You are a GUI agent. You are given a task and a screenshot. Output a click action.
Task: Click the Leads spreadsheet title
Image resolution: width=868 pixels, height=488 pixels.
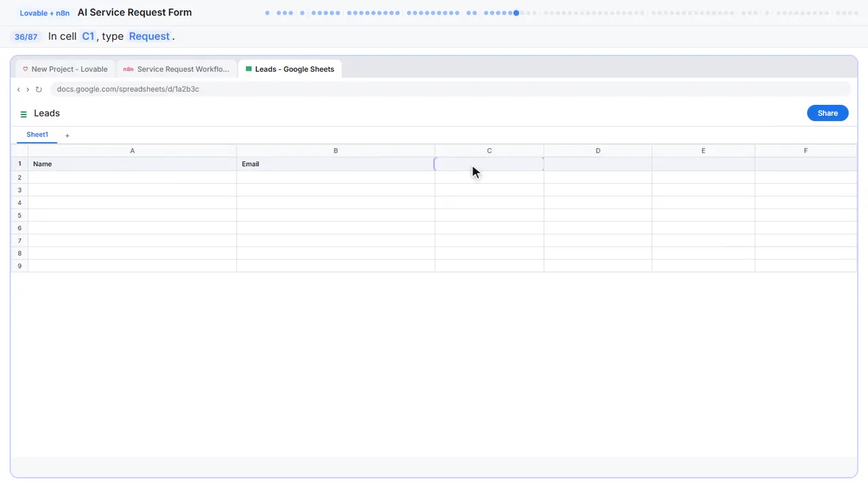47,113
